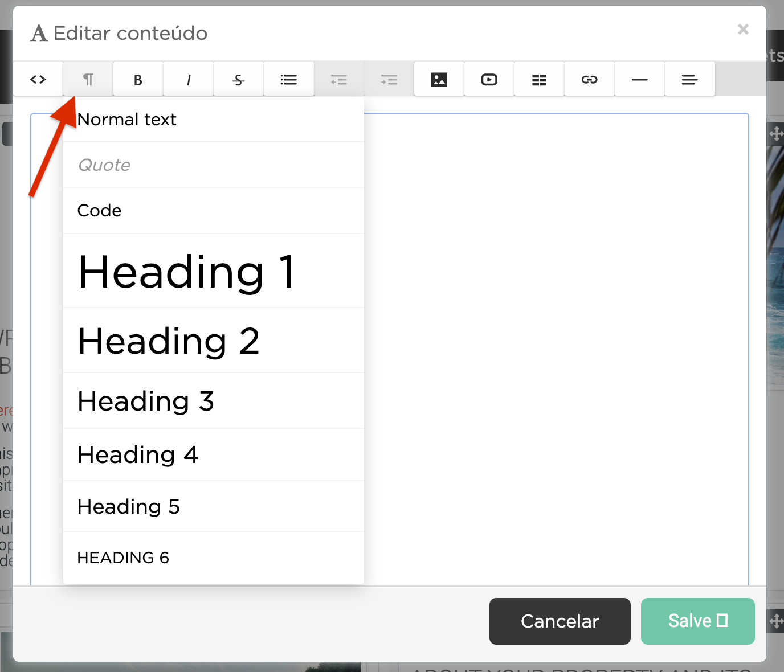Insert a video with the play icon
784x672 pixels.
(x=489, y=79)
